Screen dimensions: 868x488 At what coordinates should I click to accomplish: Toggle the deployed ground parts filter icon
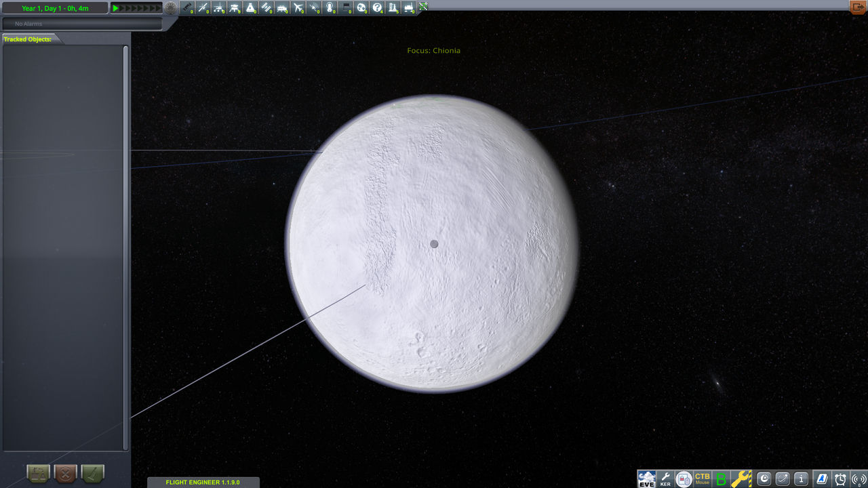(409, 7)
